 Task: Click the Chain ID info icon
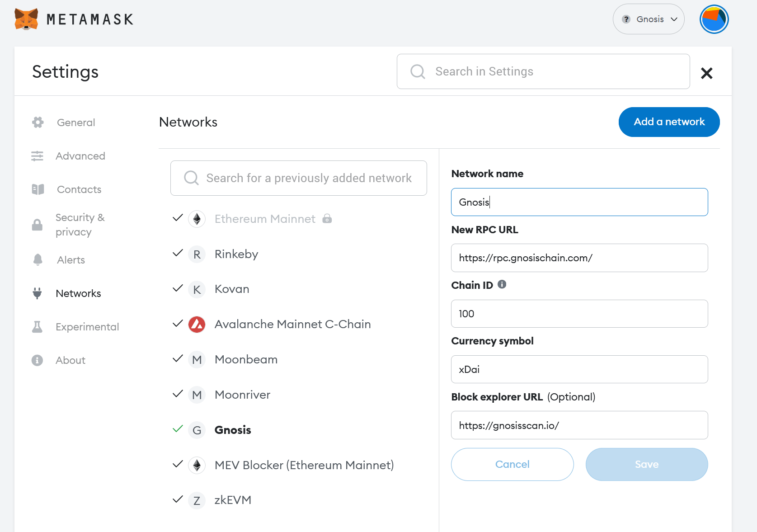pyautogui.click(x=502, y=284)
